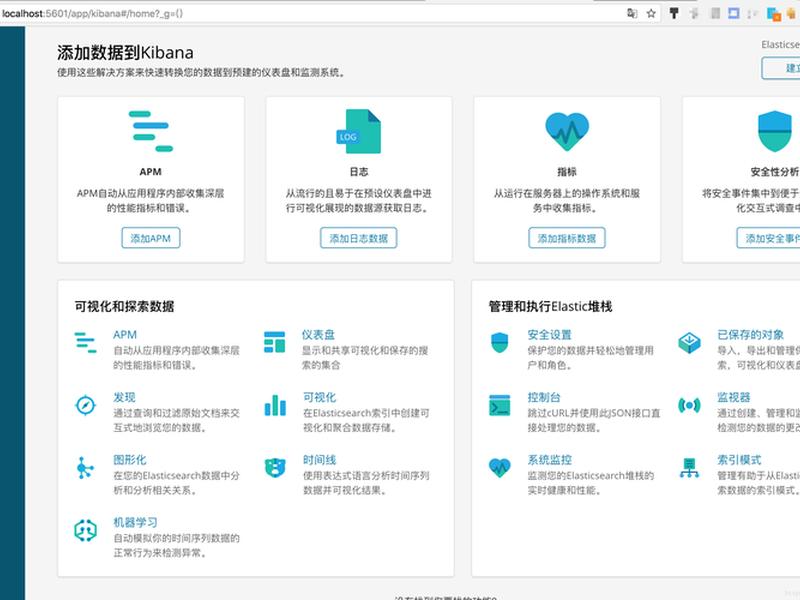Image resolution: width=800 pixels, height=600 pixels.
Task: Click the 索引模式 index pattern icon
Action: click(689, 468)
